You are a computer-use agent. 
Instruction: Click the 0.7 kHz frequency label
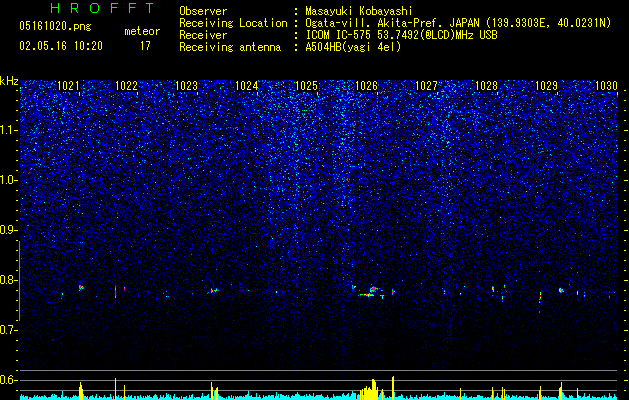coord(8,330)
